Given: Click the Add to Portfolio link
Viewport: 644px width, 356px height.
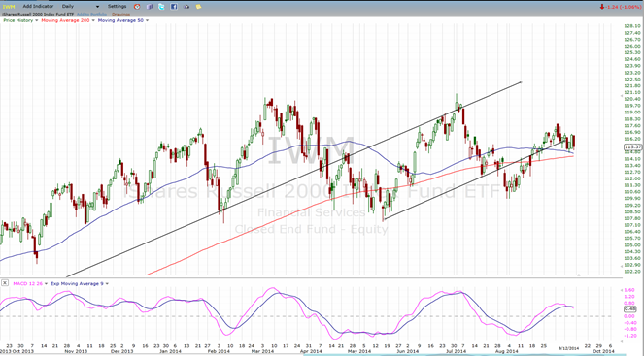Looking at the screenshot, I should point(91,15).
